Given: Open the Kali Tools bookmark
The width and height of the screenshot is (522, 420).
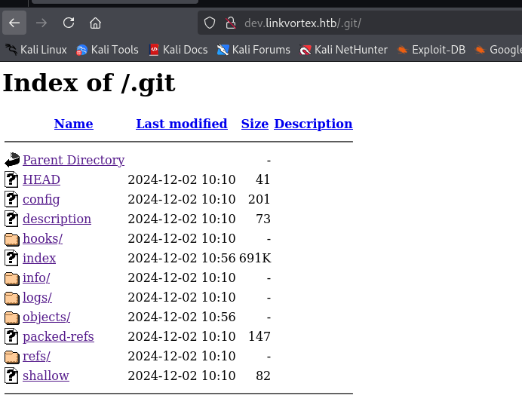Looking at the screenshot, I should (107, 50).
